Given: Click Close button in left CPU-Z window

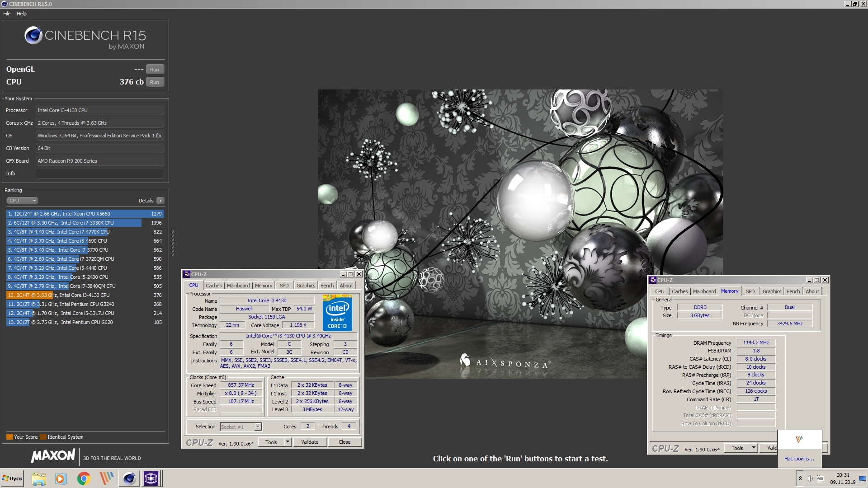Looking at the screenshot, I should [x=344, y=442].
